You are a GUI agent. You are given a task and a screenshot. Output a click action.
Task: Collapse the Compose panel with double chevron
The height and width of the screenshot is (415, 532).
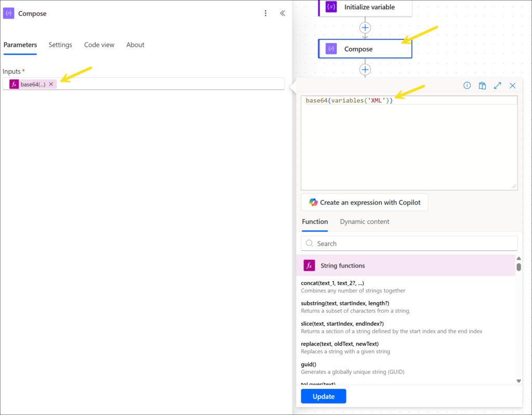[x=283, y=14]
